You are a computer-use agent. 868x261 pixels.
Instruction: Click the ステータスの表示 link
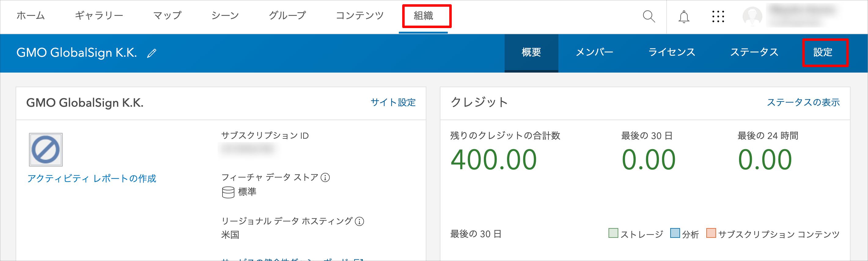click(x=803, y=102)
